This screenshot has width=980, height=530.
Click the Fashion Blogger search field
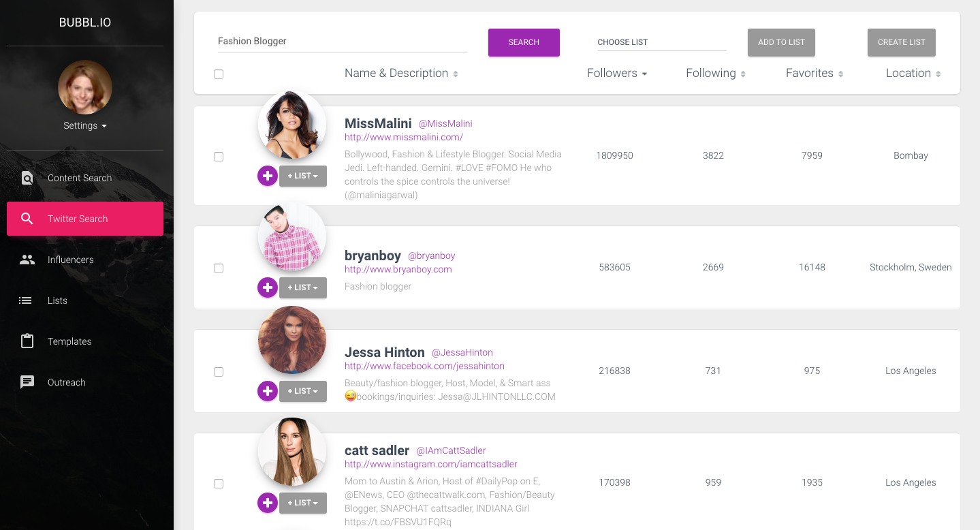342,42
